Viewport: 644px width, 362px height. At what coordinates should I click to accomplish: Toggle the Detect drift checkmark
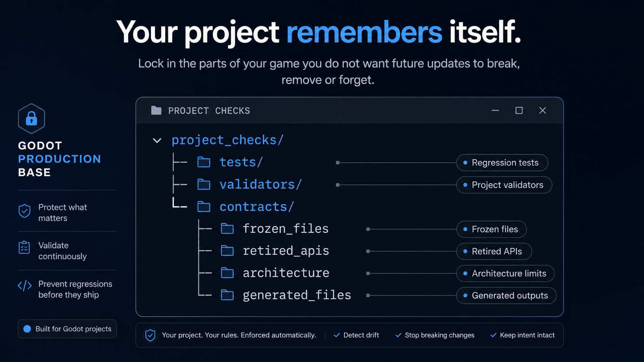pyautogui.click(x=337, y=335)
